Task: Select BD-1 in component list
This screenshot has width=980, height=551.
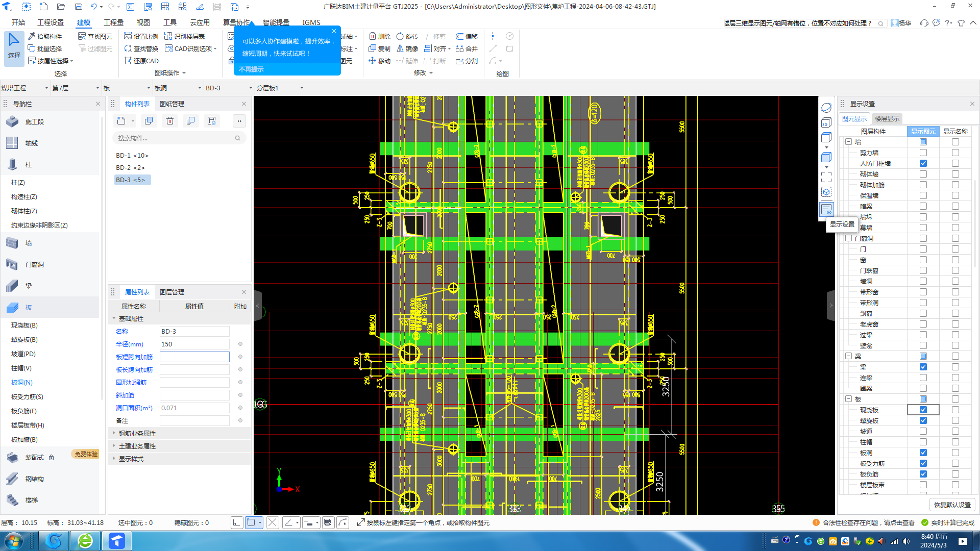Action: coord(132,156)
